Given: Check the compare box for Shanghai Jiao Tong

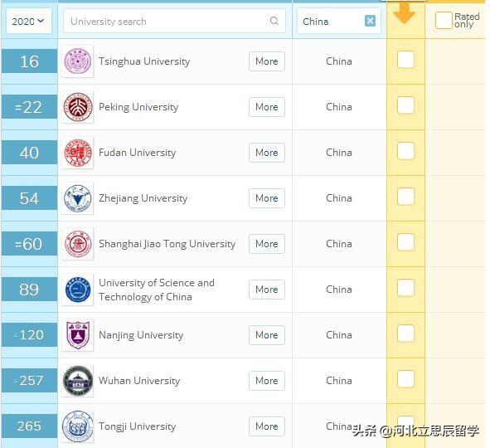Looking at the screenshot, I should point(405,242).
